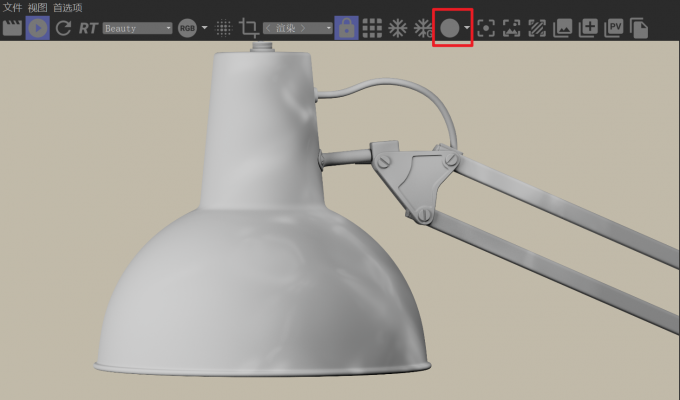
Task: Open the 视图 menu
Action: point(37,7)
